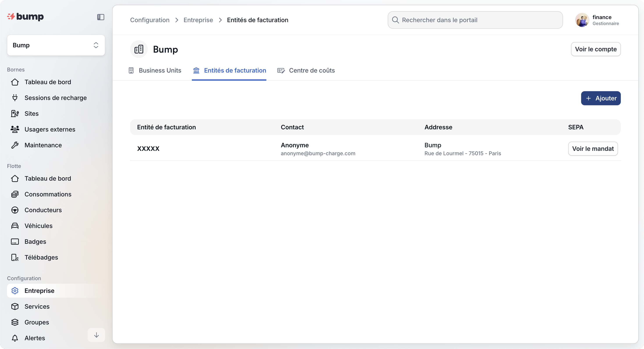Open the Alertes bell menu item
This screenshot has height=349, width=644.
(x=35, y=338)
